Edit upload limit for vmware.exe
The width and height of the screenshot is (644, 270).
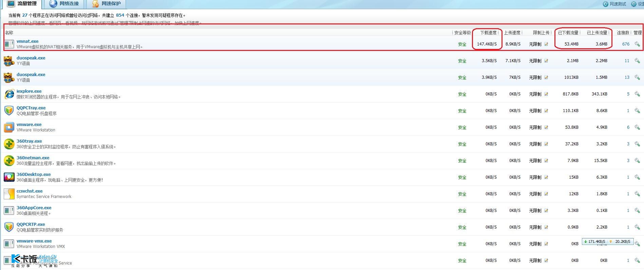pos(546,127)
